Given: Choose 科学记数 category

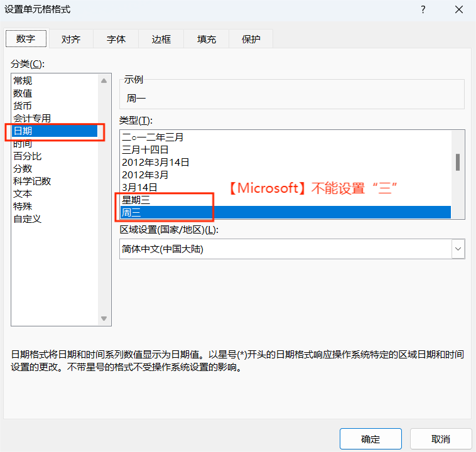Looking at the screenshot, I should tap(32, 181).
